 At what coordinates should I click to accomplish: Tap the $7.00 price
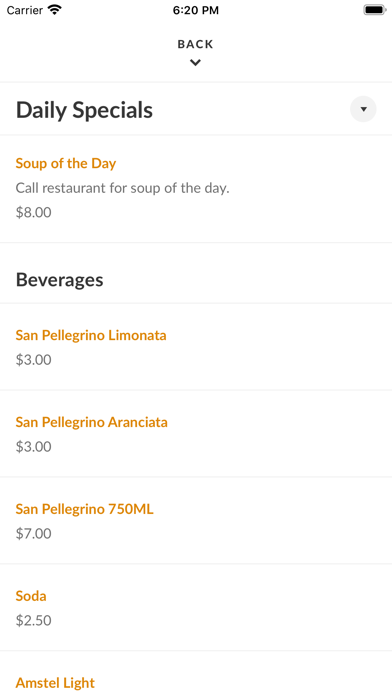(33, 534)
